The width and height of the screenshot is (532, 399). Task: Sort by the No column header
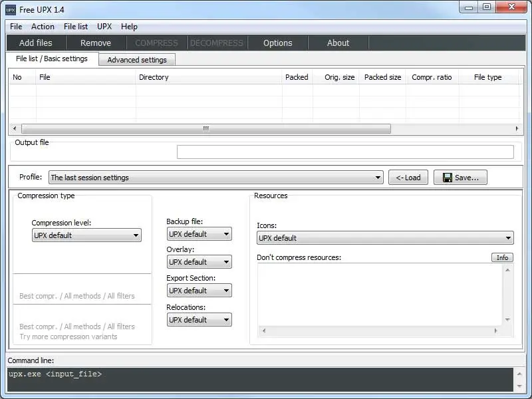pyautogui.click(x=22, y=77)
